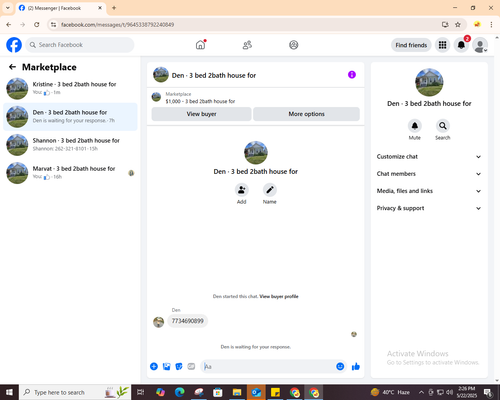Add people using the Add icon
500x400 pixels.
[x=242, y=190]
